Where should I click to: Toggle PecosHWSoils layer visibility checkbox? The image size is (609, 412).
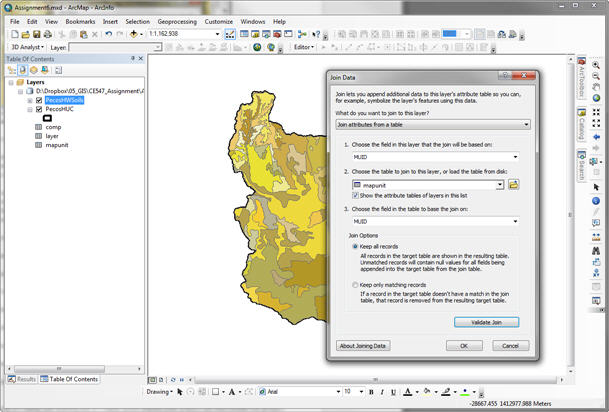pyautogui.click(x=39, y=100)
